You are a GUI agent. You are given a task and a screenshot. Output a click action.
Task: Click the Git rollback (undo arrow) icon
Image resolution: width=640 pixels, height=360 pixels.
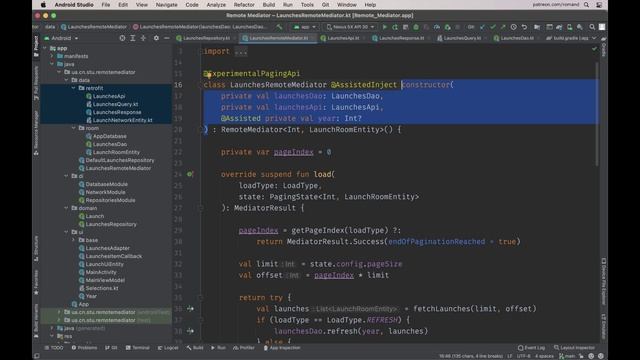524,27
